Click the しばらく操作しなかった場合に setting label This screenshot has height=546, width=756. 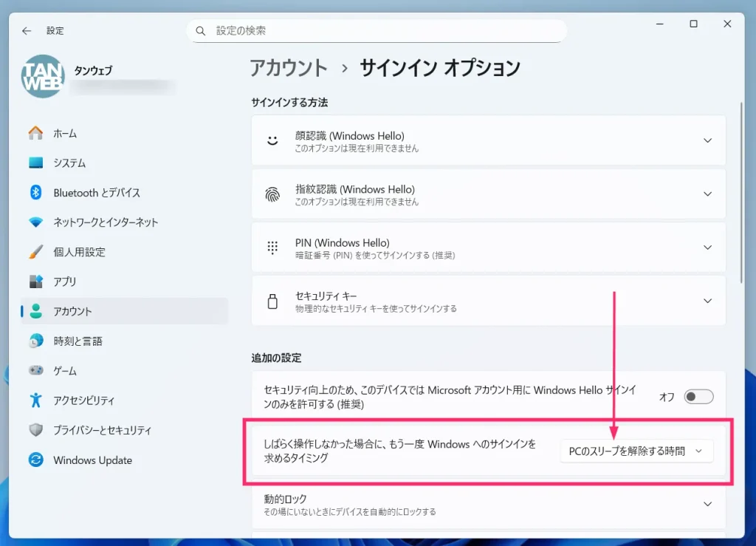click(x=400, y=451)
